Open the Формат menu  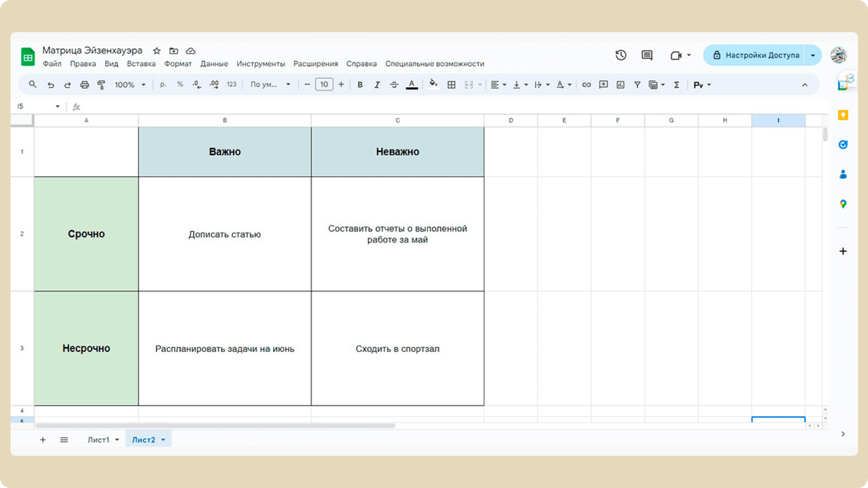(178, 64)
